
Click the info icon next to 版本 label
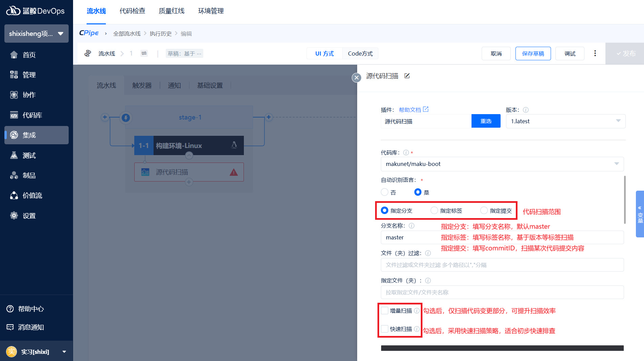click(x=526, y=110)
